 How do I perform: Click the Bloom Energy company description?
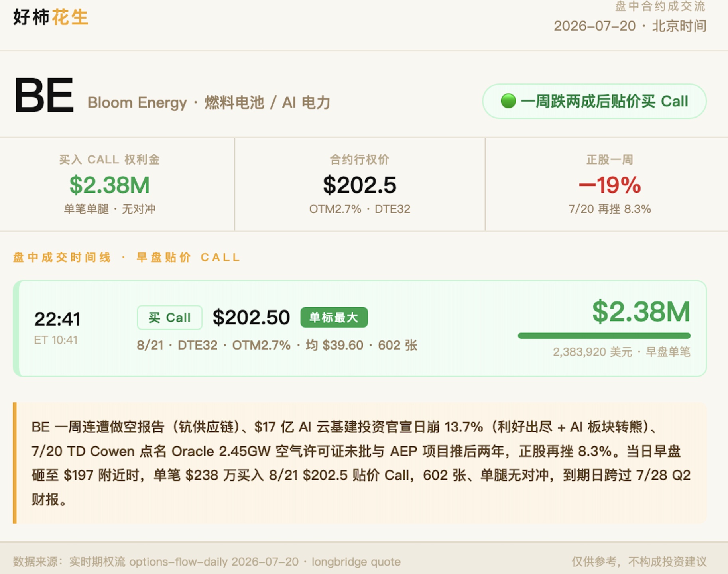[209, 103]
